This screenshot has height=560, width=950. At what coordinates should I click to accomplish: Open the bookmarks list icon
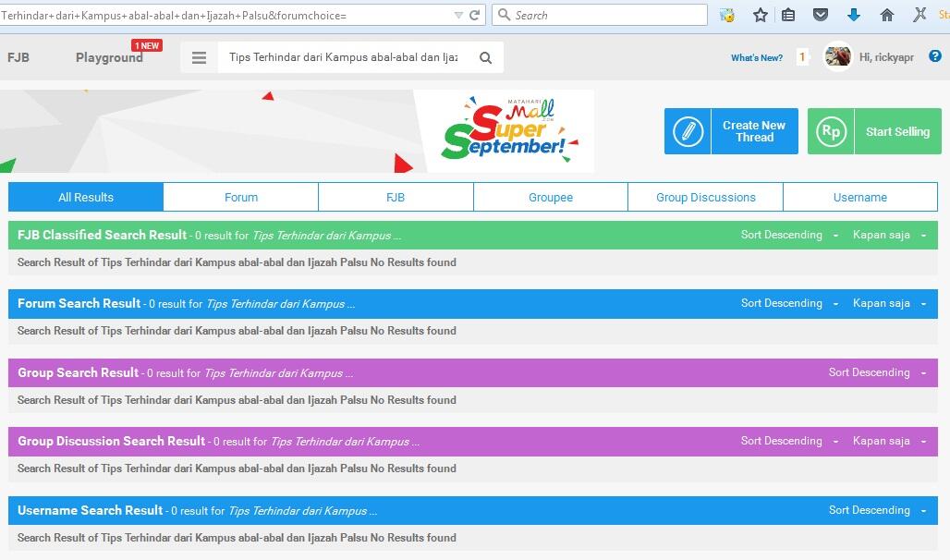(788, 15)
